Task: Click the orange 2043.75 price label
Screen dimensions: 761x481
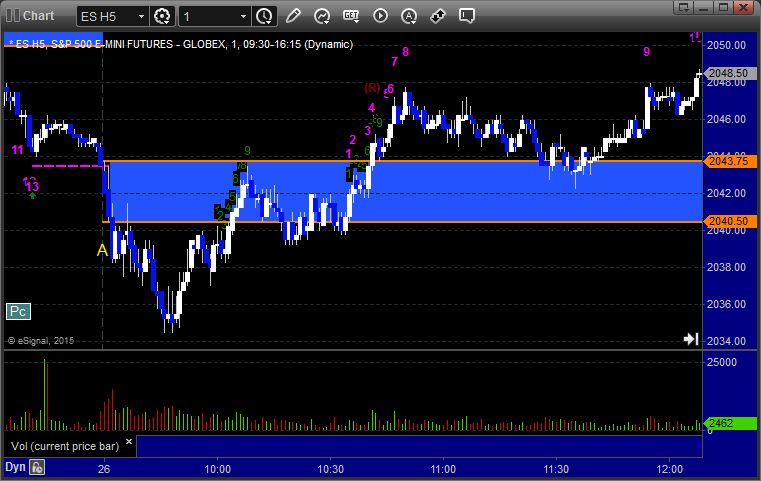Action: [x=729, y=161]
